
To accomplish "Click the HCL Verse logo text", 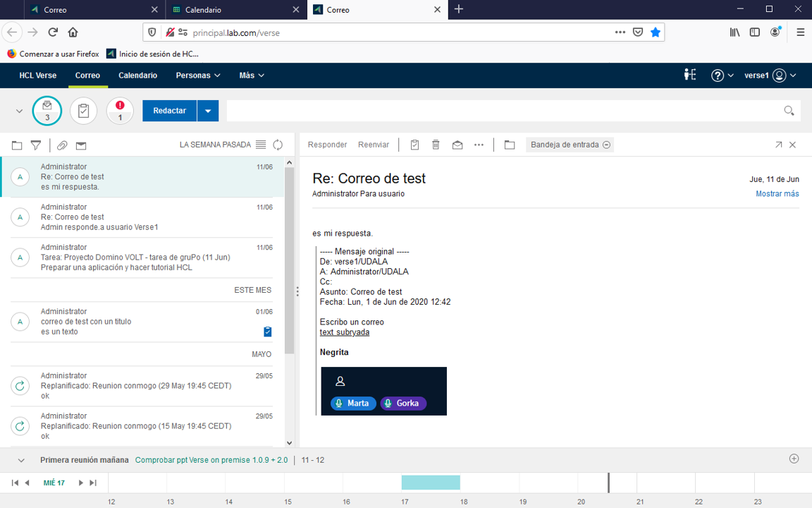I will (x=38, y=75).
